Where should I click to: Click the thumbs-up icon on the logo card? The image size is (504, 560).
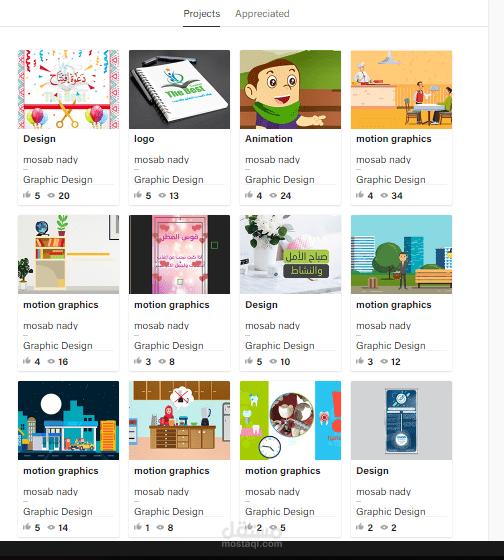pos(138,195)
